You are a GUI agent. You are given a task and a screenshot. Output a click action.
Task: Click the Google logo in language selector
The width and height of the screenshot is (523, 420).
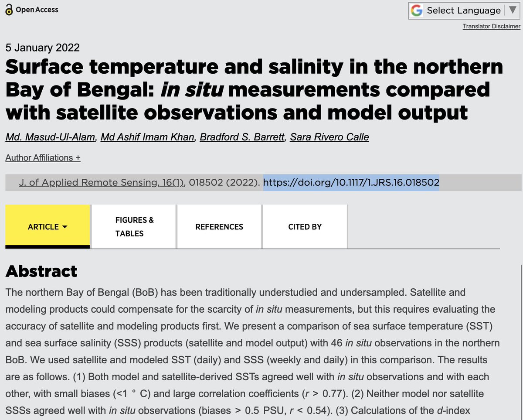point(417,10)
